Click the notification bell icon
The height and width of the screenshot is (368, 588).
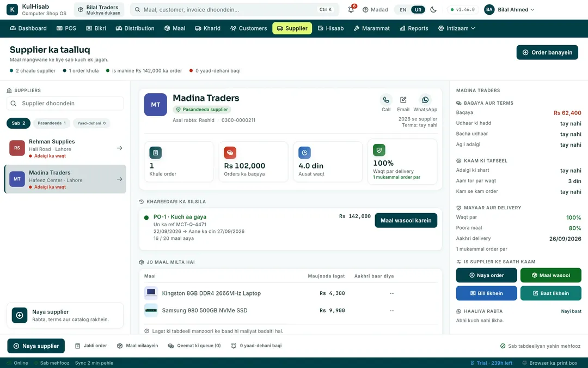click(x=351, y=9)
